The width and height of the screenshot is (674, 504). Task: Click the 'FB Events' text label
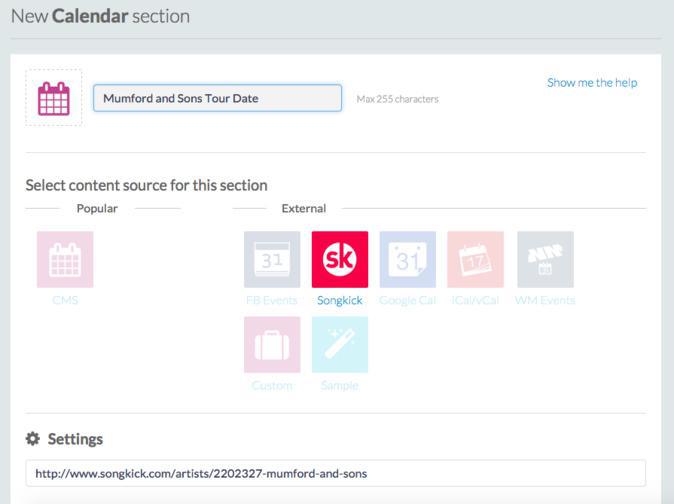(x=272, y=300)
